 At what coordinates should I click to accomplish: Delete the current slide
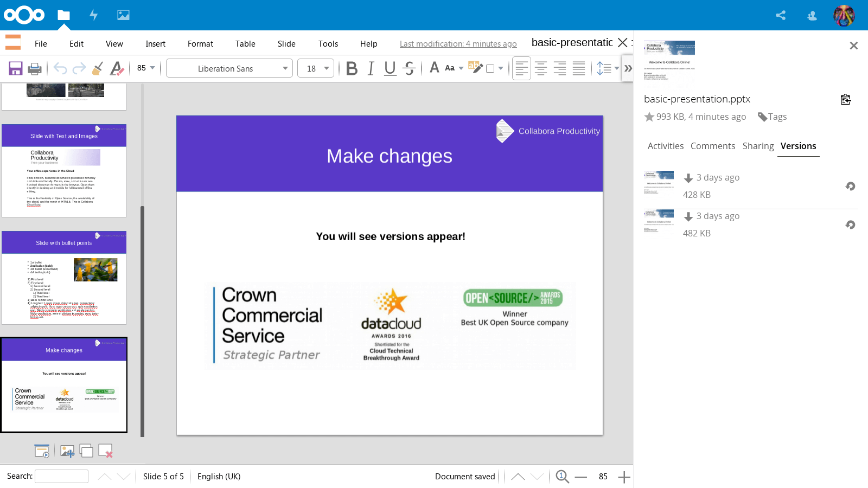coord(105,451)
